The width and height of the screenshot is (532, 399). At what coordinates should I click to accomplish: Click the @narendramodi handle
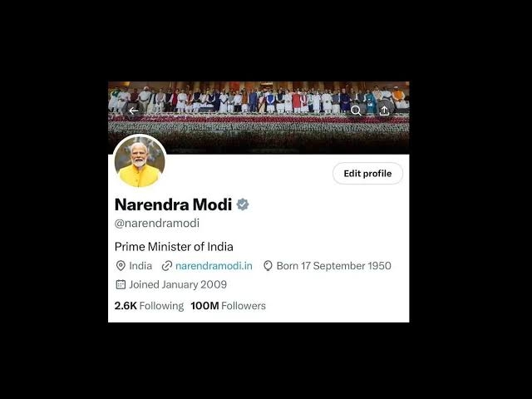[157, 224]
